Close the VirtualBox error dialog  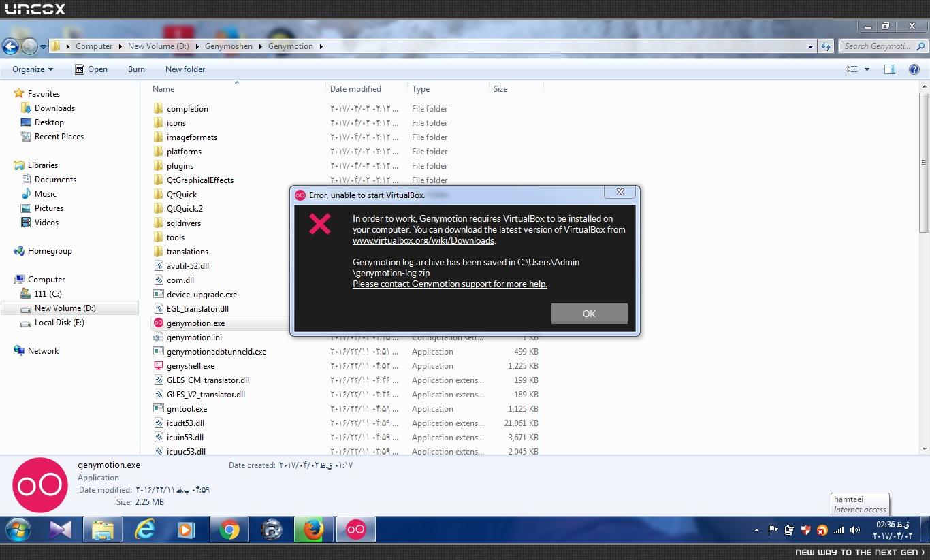(x=620, y=193)
